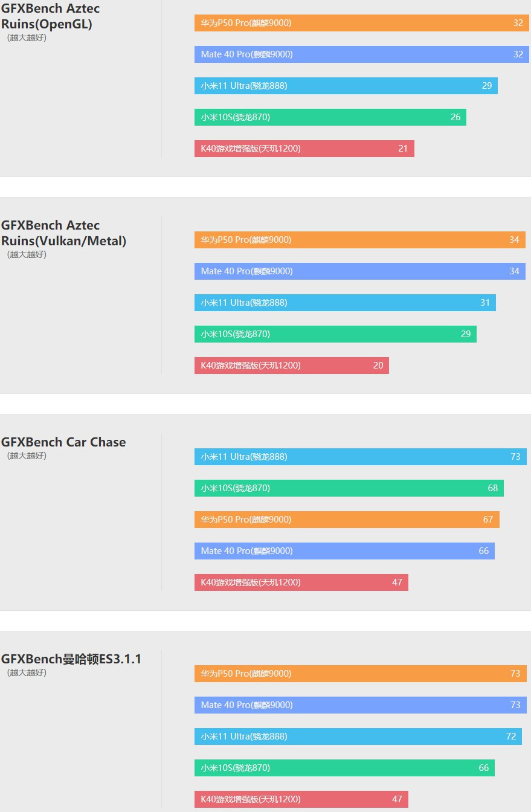This screenshot has height=812, width=531.
Task: Select 小米10S bar scoring 68
Action: [349, 488]
